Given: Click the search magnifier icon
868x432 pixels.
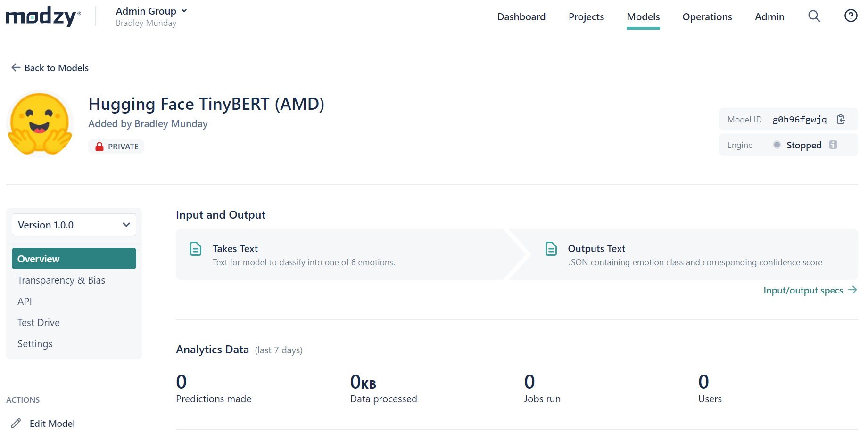Looking at the screenshot, I should pyautogui.click(x=814, y=16).
